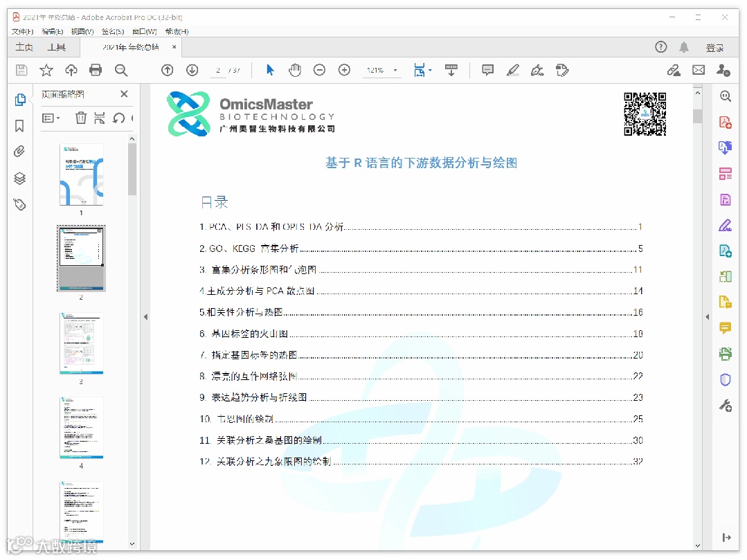This screenshot has width=747, height=560.
Task: Click the Save file icon
Action: click(x=21, y=71)
